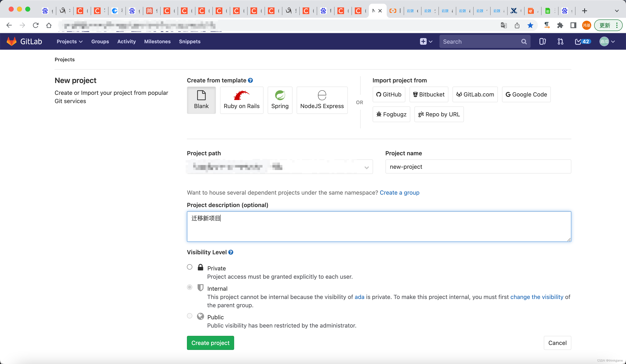Viewport: 626px width, 364px height.
Task: Click the Activity navigation icon
Action: (x=126, y=41)
